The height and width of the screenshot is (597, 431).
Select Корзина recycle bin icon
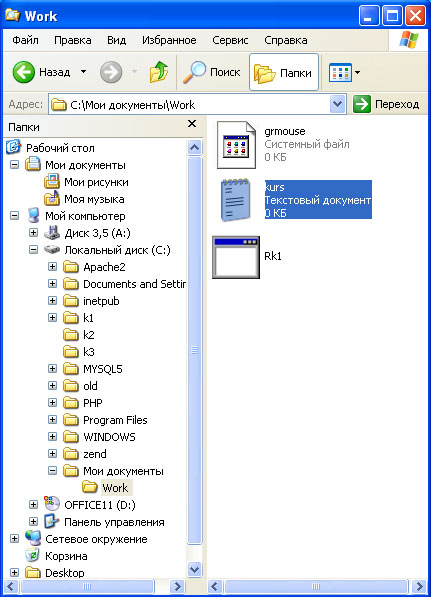[33, 555]
